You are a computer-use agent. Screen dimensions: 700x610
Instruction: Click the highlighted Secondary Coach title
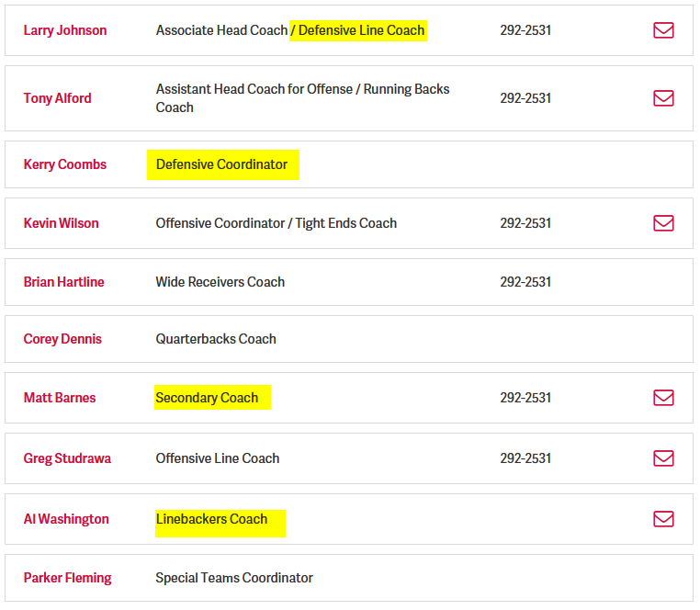[x=207, y=398]
